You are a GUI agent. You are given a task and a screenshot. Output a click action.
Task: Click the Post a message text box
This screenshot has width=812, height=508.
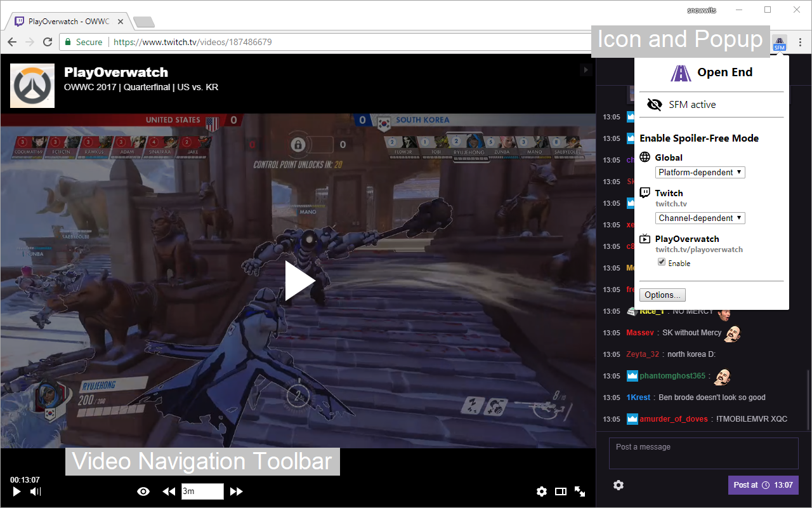[x=704, y=453]
